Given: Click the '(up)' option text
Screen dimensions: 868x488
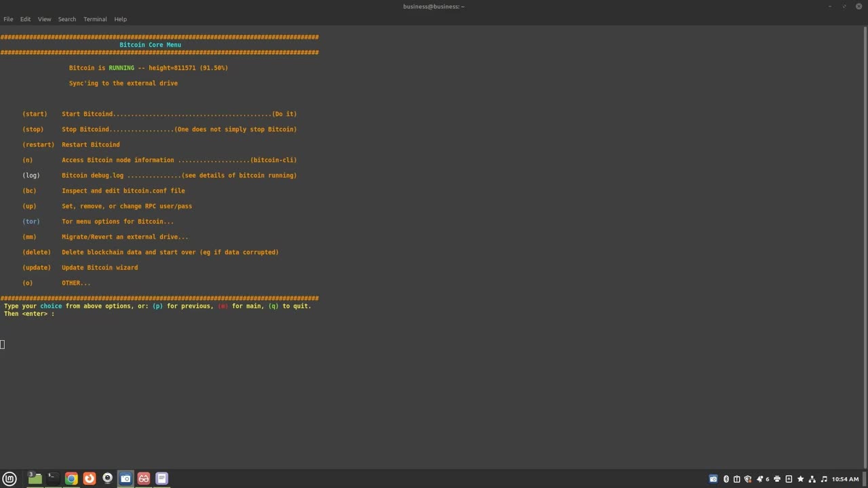Looking at the screenshot, I should click(29, 206).
